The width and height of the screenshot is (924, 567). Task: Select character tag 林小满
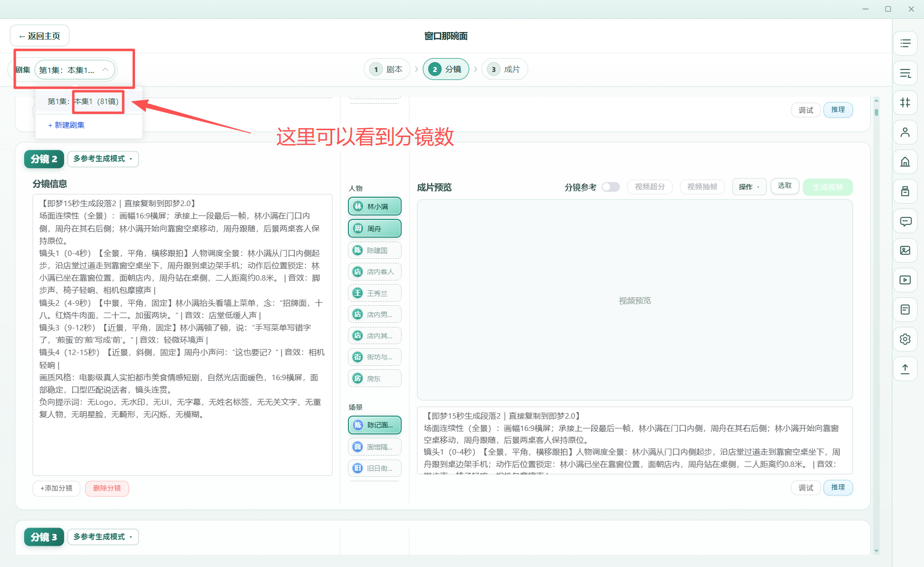(375, 206)
